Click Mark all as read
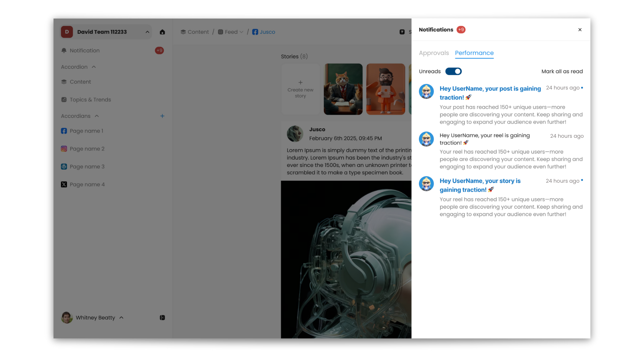This screenshot has height=362, width=644. point(562,71)
